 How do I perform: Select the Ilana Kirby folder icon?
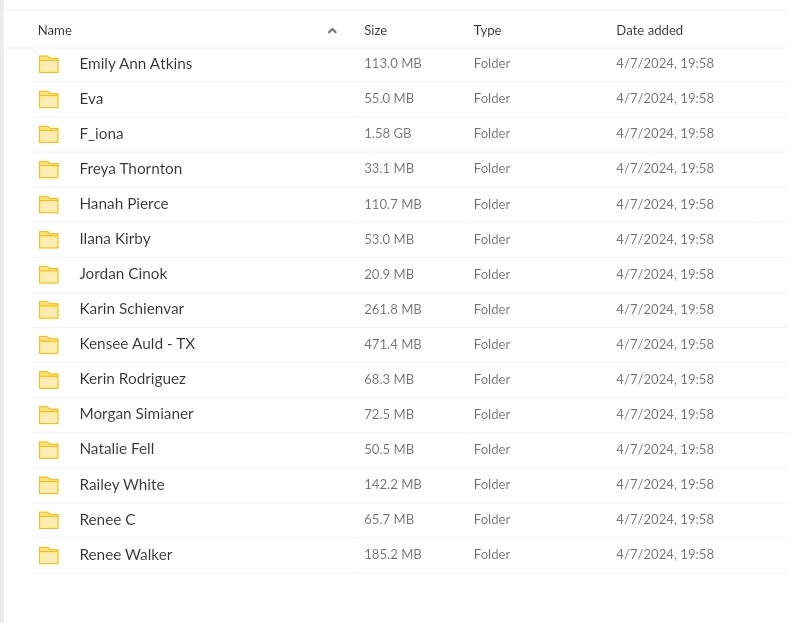point(49,240)
